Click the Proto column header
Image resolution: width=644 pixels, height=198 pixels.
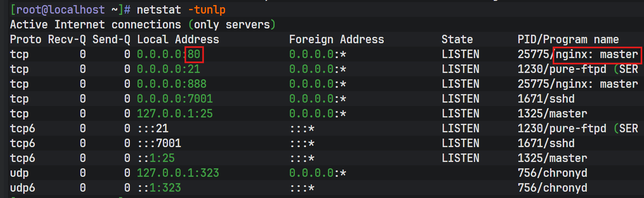tap(26, 40)
